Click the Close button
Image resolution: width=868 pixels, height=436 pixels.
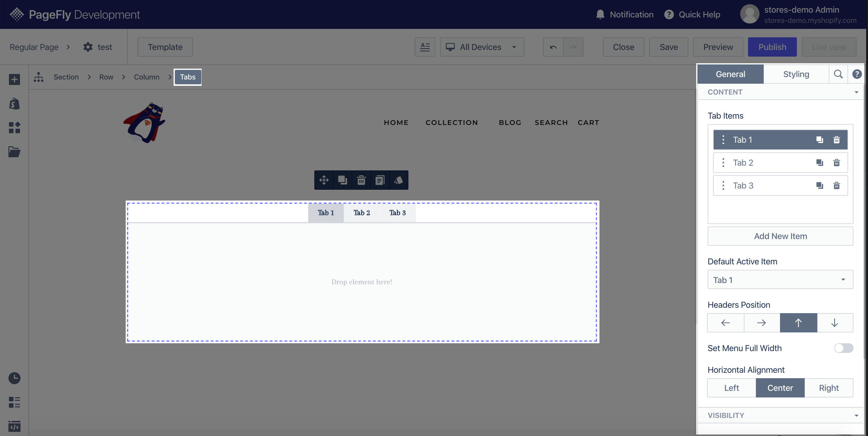point(623,47)
